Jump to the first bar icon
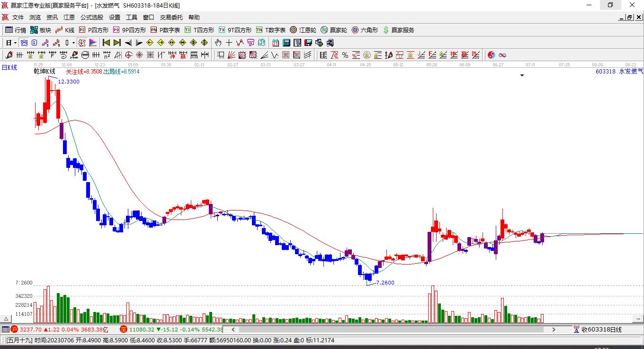This screenshot has height=349, width=644. point(107,43)
